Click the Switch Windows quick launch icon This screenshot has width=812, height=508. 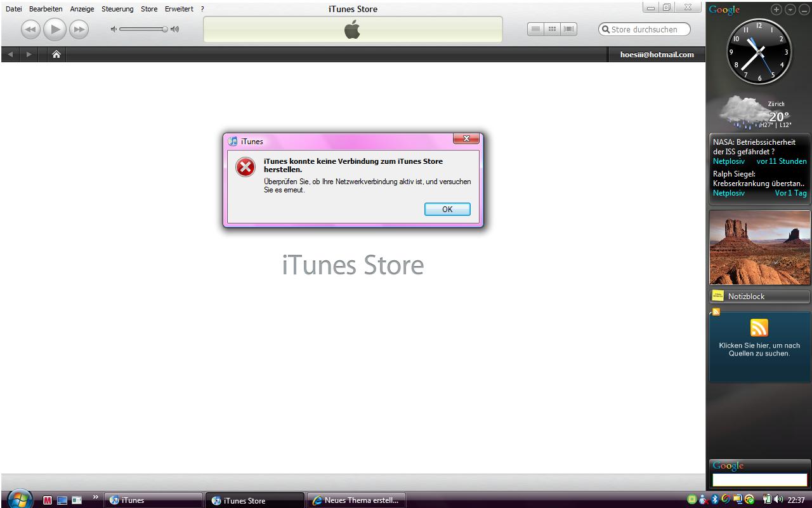click(77, 500)
